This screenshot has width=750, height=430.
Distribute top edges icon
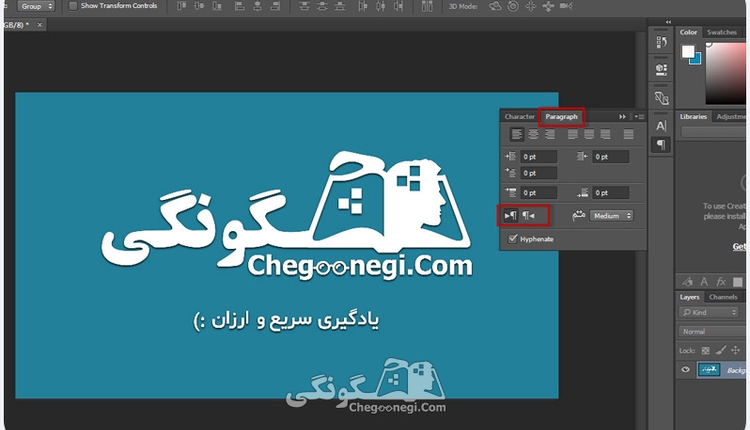coord(304,6)
